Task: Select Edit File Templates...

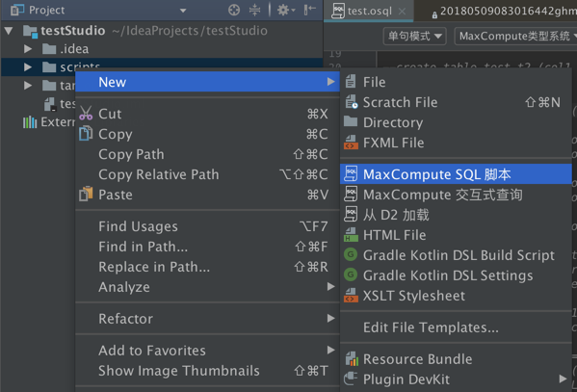Action: [456, 327]
